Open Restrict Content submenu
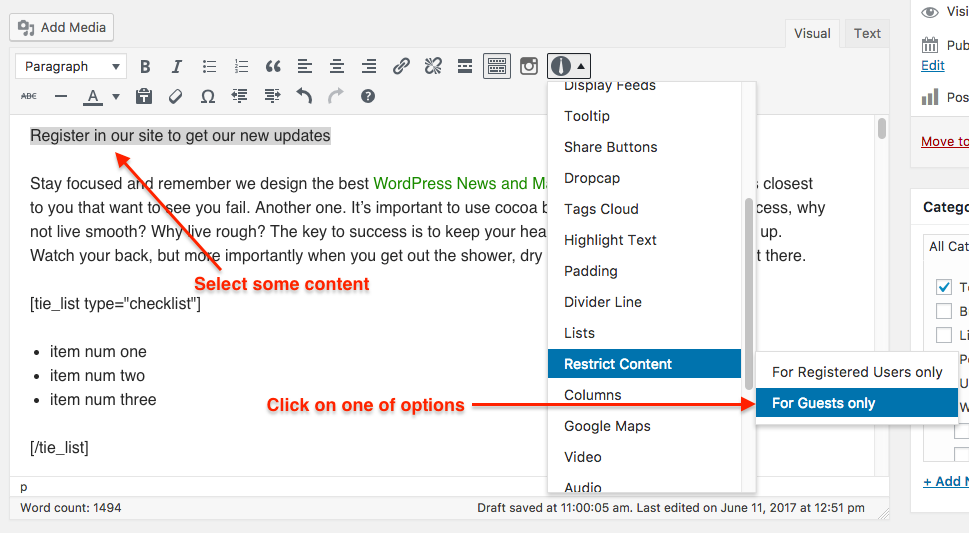 tap(645, 364)
